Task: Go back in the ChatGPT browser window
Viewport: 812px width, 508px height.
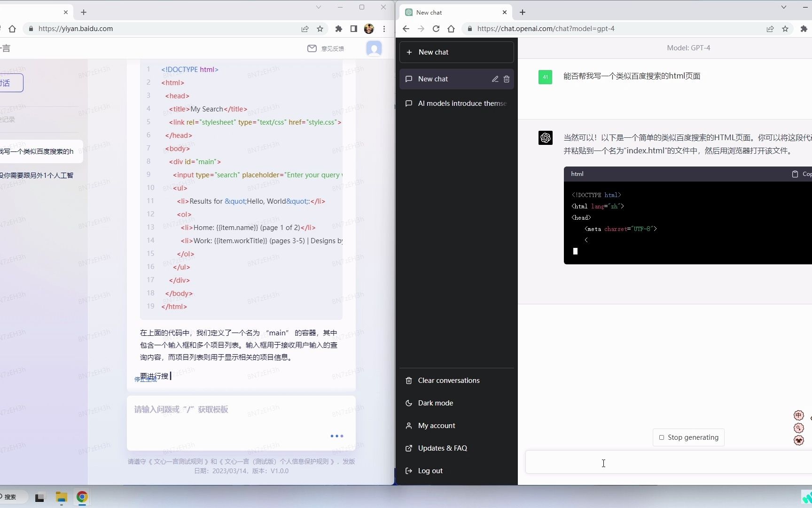Action: pyautogui.click(x=406, y=29)
